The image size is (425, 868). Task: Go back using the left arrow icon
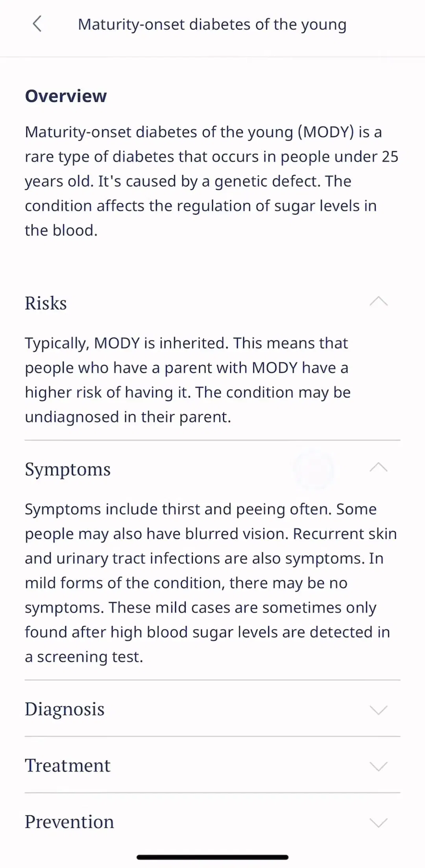(x=37, y=24)
